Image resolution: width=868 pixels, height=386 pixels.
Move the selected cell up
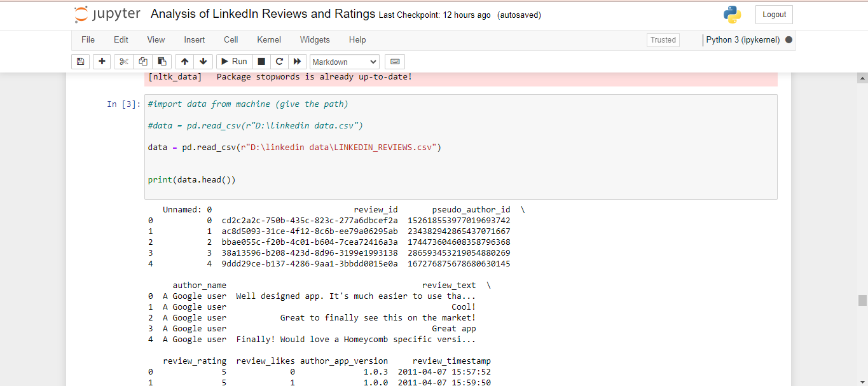click(184, 61)
